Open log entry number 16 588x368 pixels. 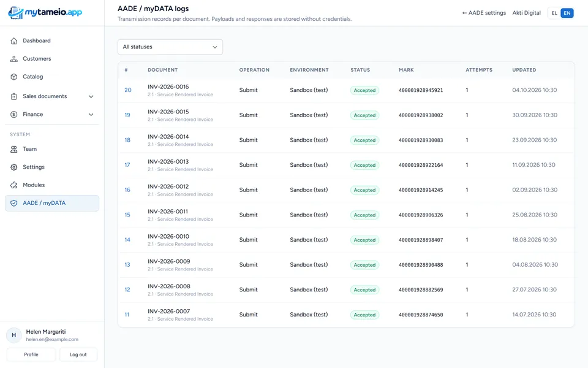[x=127, y=190]
